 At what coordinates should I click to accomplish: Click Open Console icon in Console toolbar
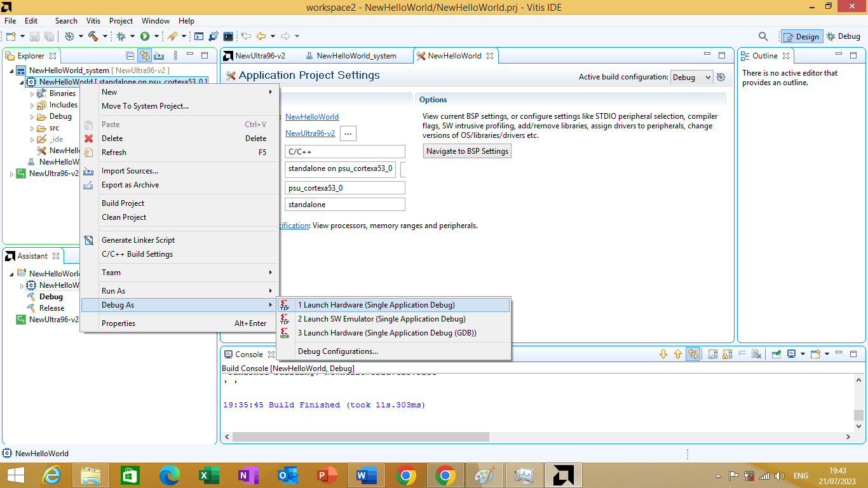point(815,354)
